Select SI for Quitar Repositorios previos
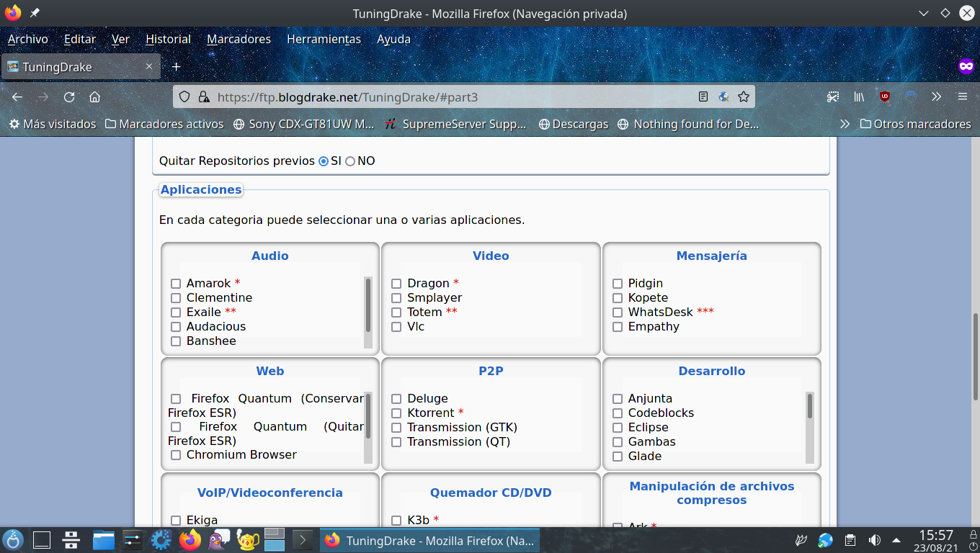 [x=324, y=161]
